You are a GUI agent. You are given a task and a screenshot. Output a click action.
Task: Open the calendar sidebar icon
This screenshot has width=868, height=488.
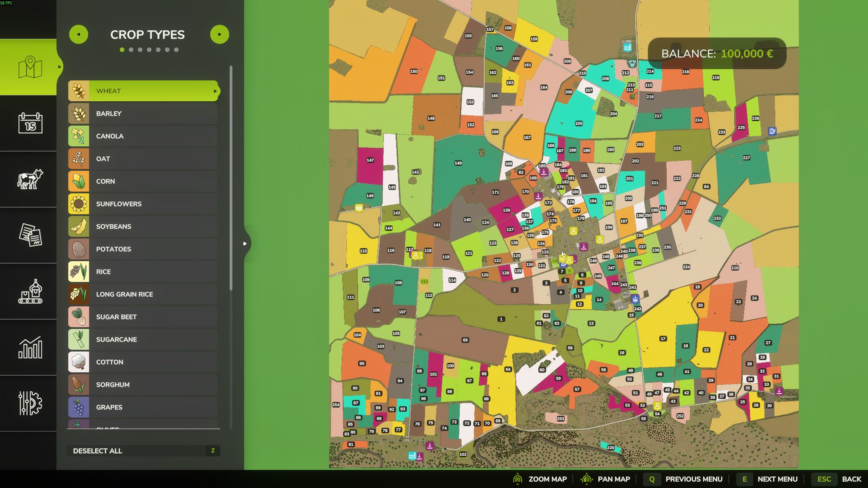pyautogui.click(x=30, y=123)
